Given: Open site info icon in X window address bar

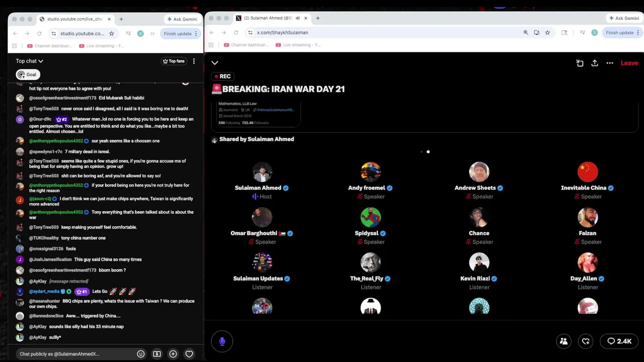Looking at the screenshot, I should tap(250, 32).
